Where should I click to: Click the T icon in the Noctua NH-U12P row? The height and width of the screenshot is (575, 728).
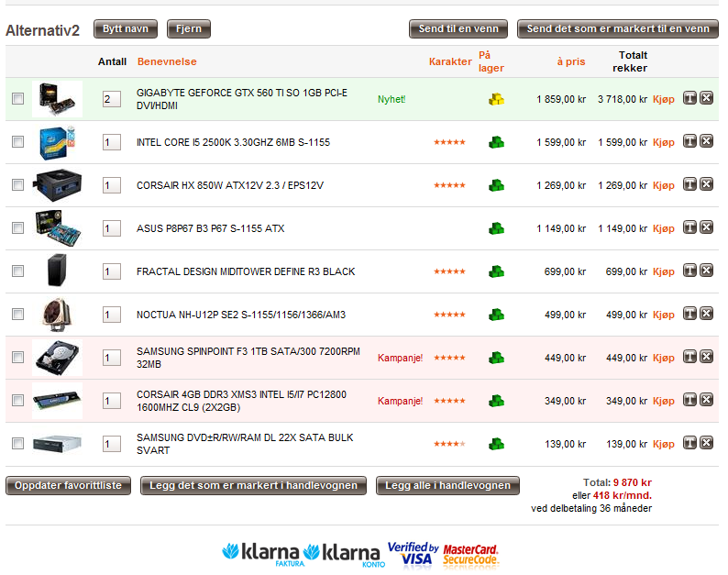(x=689, y=314)
